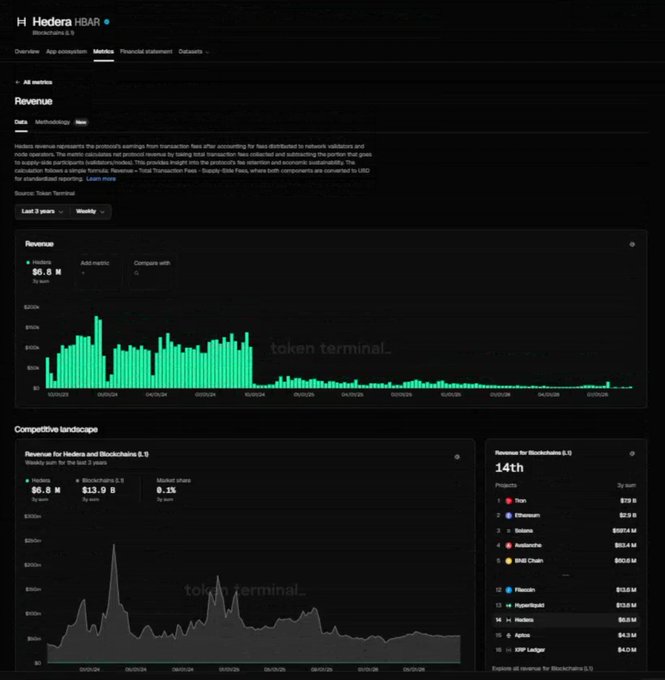Select the Data sub-tab
This screenshot has width=665, height=680.
point(21,122)
